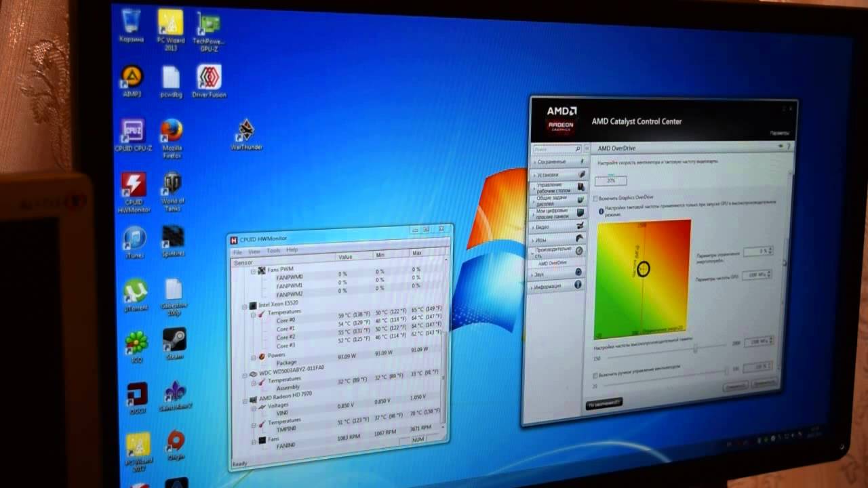Screen dimensions: 868x488
Task: Click the AMD Radeon HD 7970 card icon
Action: click(x=252, y=399)
